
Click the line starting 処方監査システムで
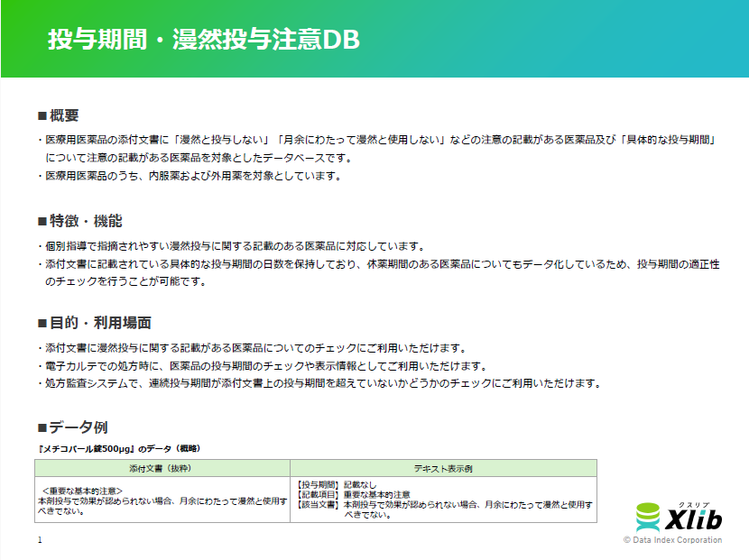coord(319,383)
